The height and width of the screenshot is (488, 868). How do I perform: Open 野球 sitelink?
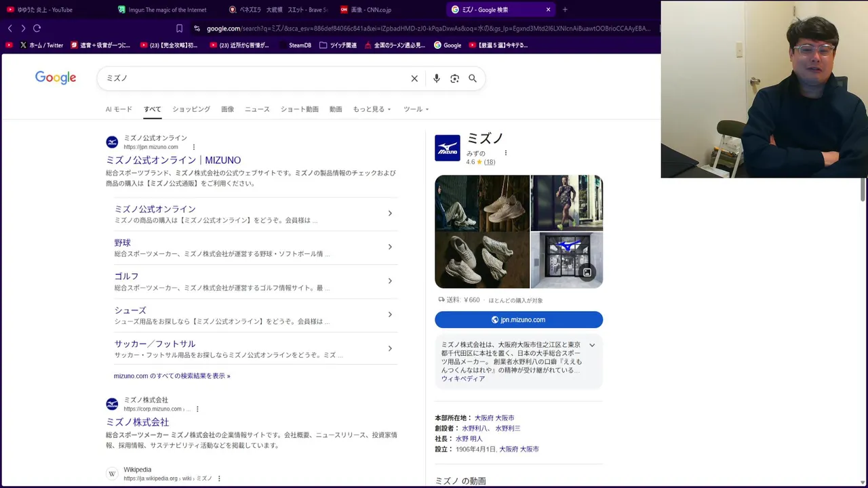coord(123,243)
